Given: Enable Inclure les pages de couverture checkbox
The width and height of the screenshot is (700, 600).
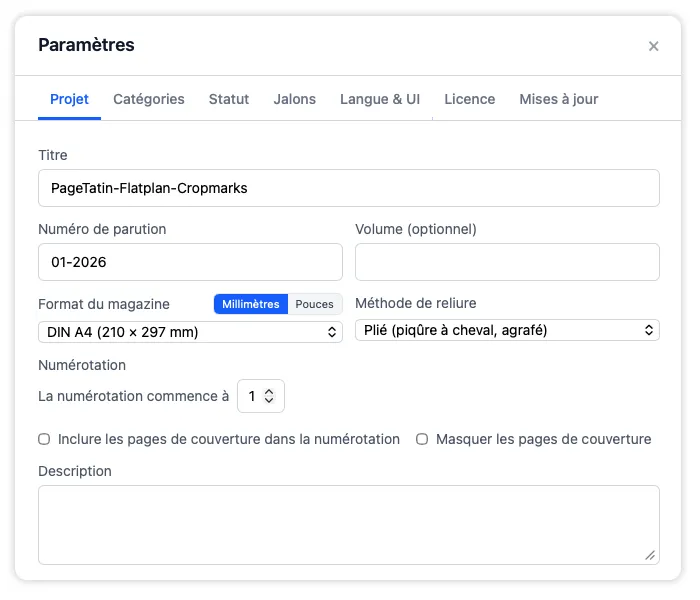Looking at the screenshot, I should pyautogui.click(x=44, y=439).
